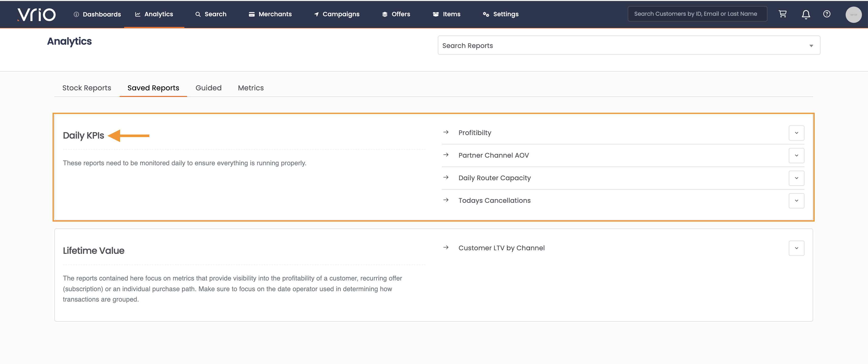The width and height of the screenshot is (868, 364).
Task: Click the arrow icon beside Customer LTV by Channel
Action: coord(446,247)
